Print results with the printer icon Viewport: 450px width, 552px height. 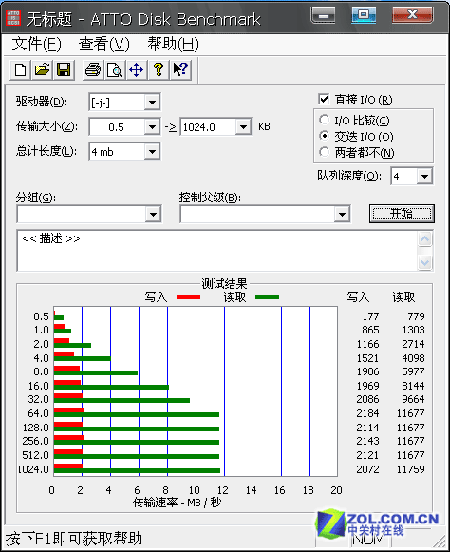tap(93, 70)
